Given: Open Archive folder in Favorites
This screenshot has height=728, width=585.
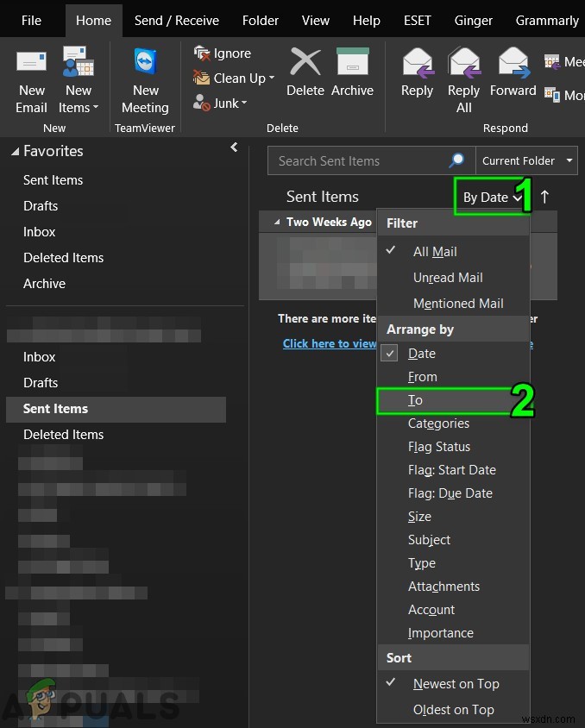Looking at the screenshot, I should [x=45, y=284].
